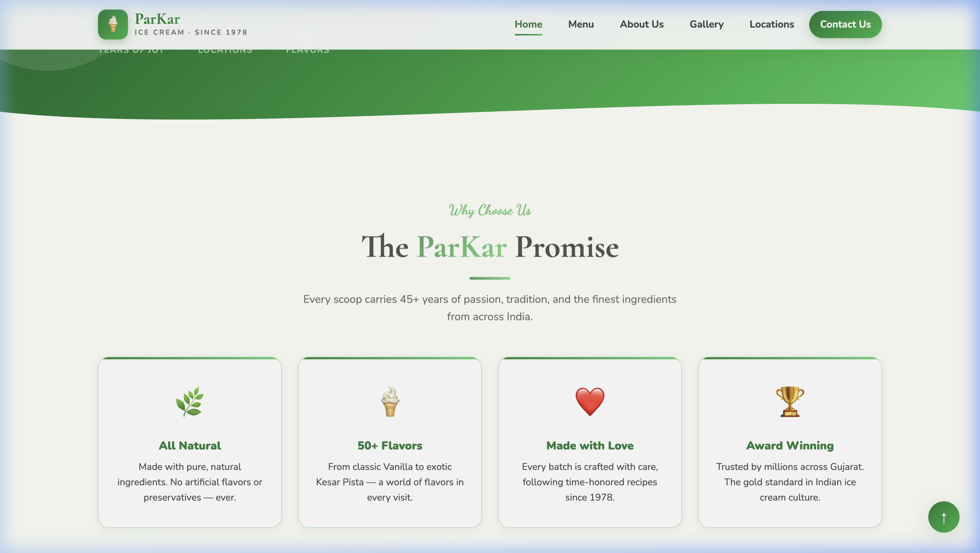Click the scroll-to-top arrow button
Image resolution: width=980 pixels, height=553 pixels.
pyautogui.click(x=944, y=517)
